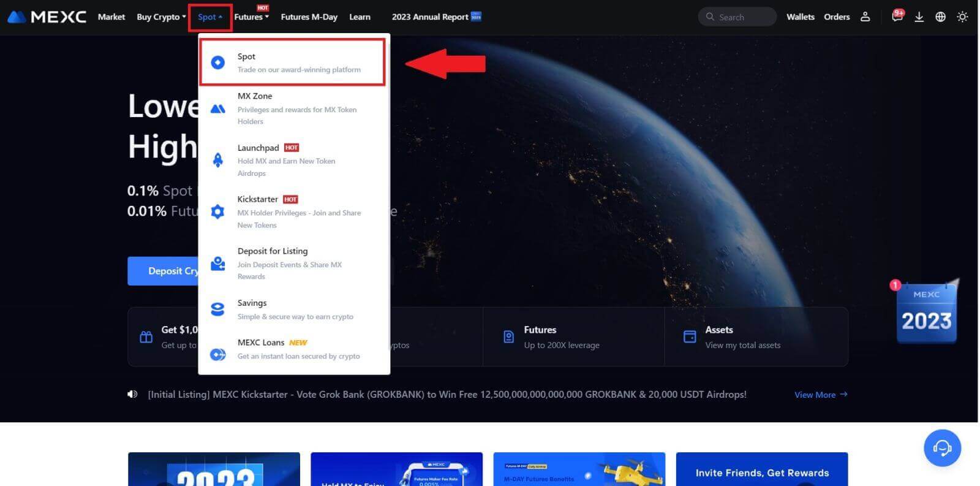Image resolution: width=980 pixels, height=486 pixels.
Task: Select Spot from the dropdown menu
Action: click(x=292, y=63)
